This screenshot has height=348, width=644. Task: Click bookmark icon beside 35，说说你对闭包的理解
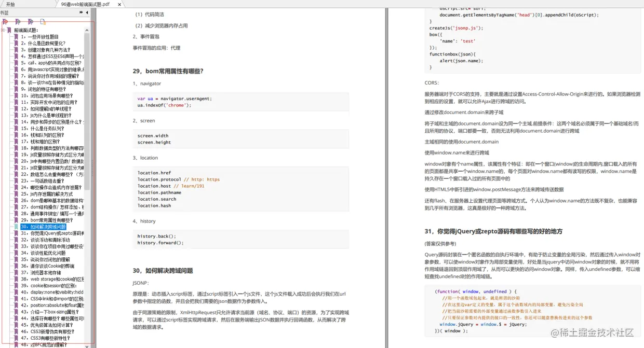click(16, 259)
